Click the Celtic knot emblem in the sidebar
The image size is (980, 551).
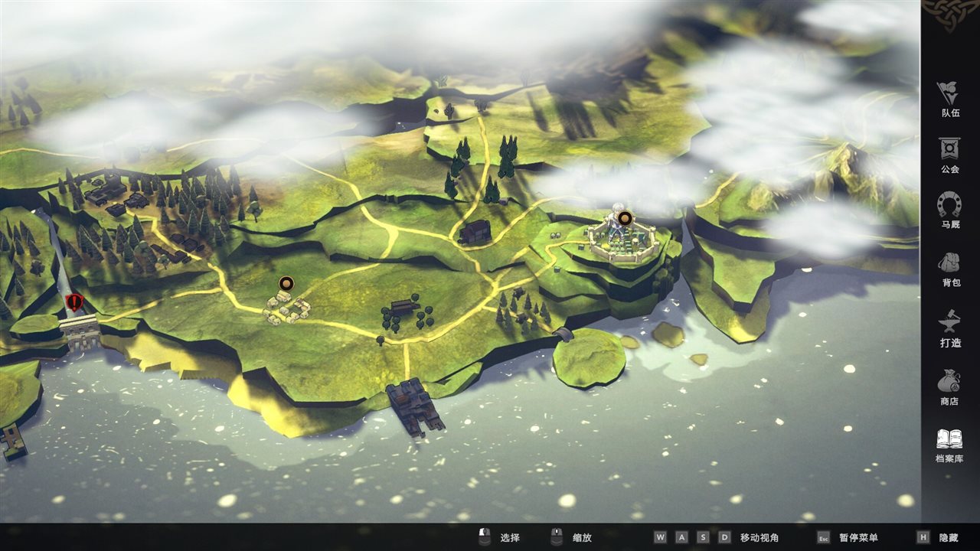[x=949, y=15]
